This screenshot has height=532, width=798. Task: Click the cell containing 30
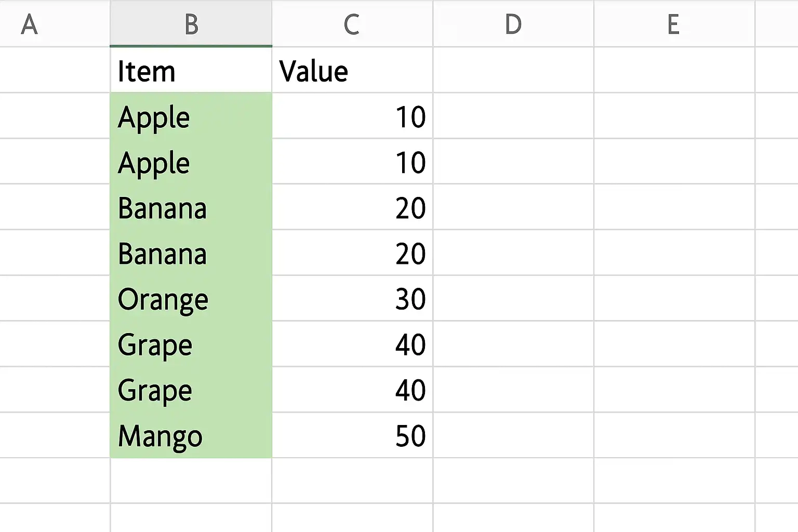(x=352, y=298)
